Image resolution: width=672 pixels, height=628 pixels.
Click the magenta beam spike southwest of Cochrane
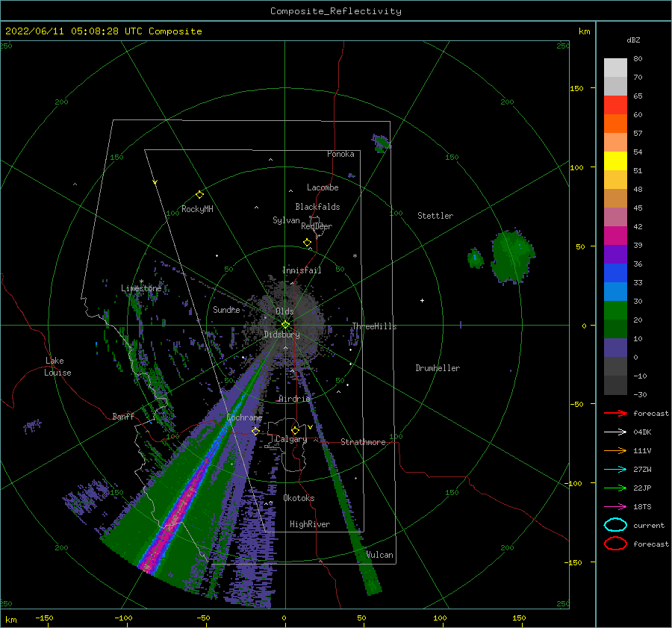172,520
